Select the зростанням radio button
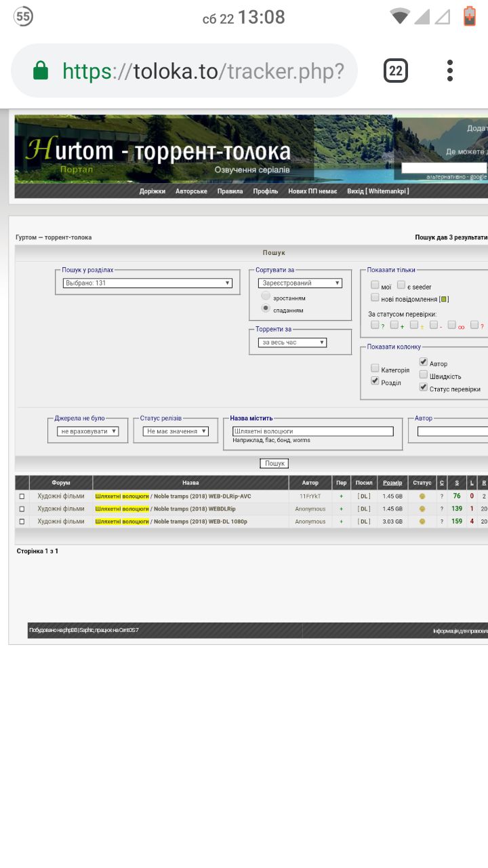The height and width of the screenshot is (868, 488). point(266,297)
